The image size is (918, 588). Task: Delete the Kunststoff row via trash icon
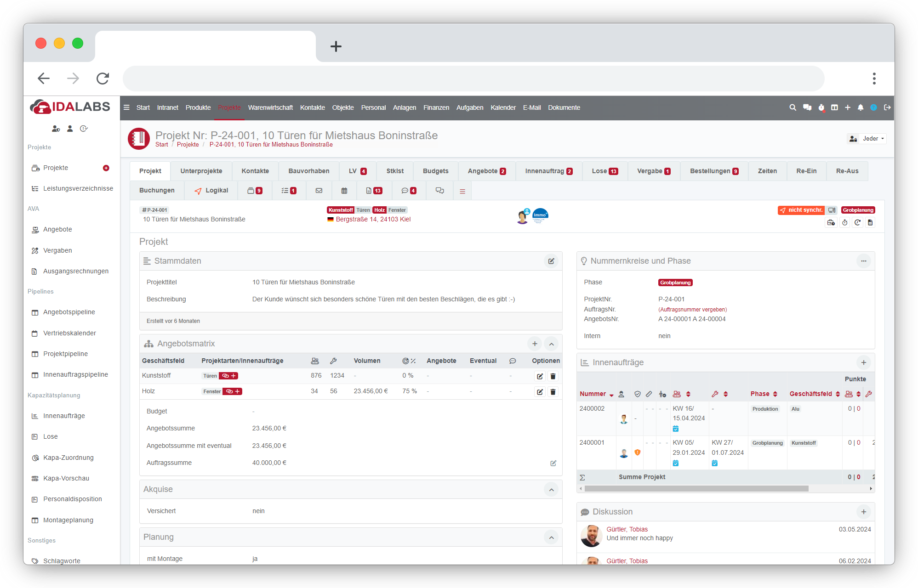553,376
